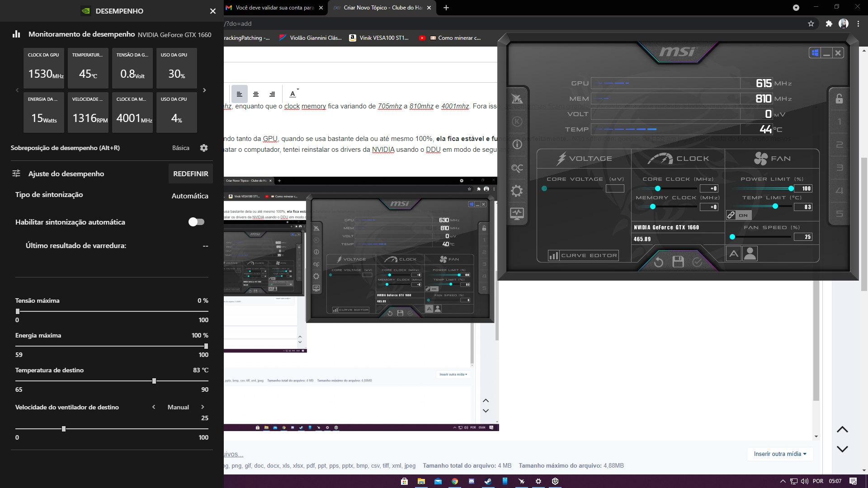Select Afterburner user-defined fan icon
Viewport: 868px width, 488px height.
click(x=750, y=253)
